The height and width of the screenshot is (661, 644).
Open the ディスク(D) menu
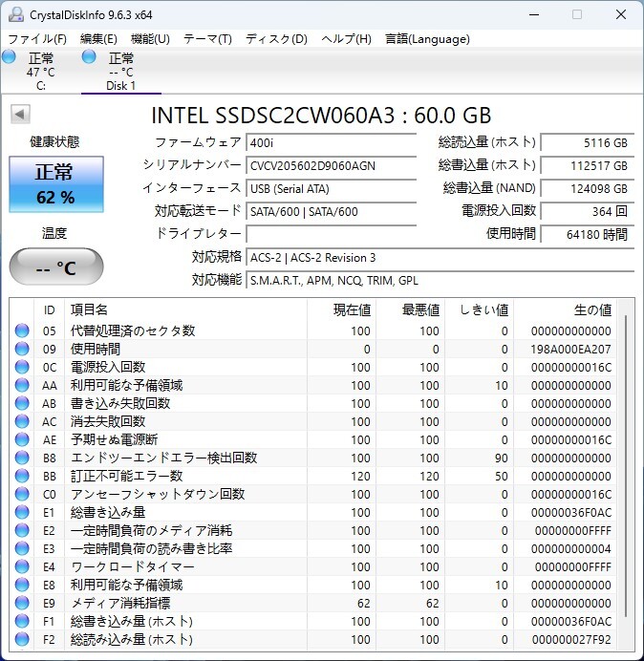[277, 39]
